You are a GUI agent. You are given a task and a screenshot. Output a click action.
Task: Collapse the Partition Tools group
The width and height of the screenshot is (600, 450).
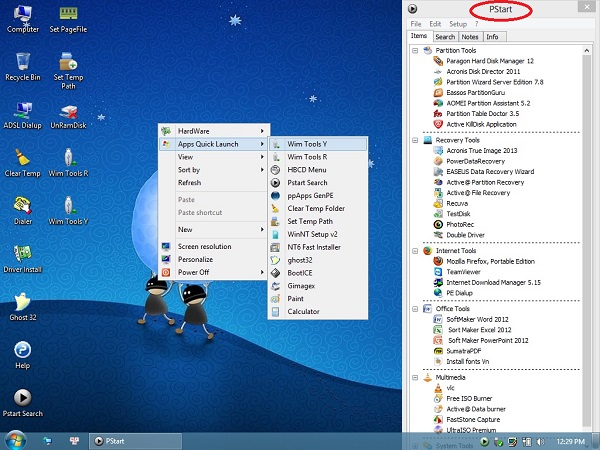[x=415, y=51]
